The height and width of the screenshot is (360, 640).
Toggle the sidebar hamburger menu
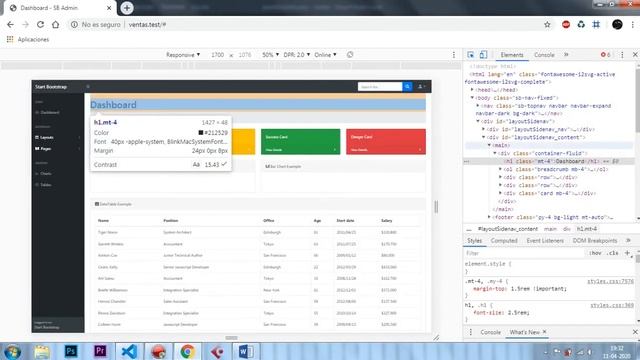click(x=88, y=87)
